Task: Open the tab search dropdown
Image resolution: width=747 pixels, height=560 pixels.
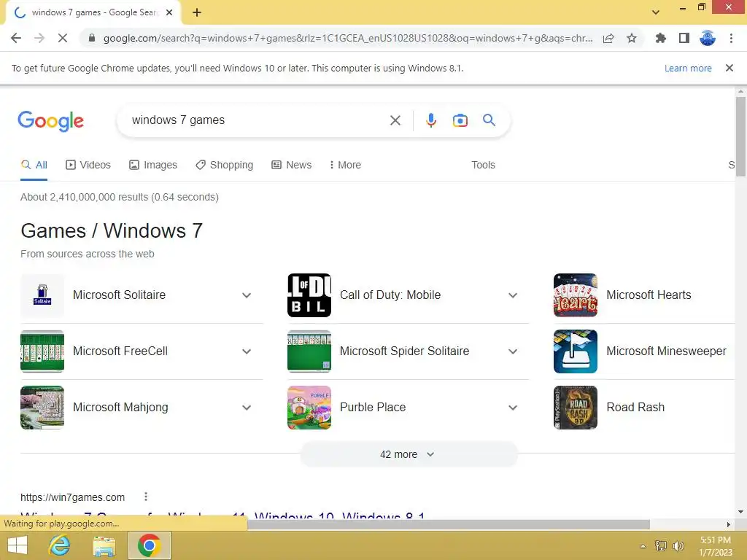Action: (656, 12)
